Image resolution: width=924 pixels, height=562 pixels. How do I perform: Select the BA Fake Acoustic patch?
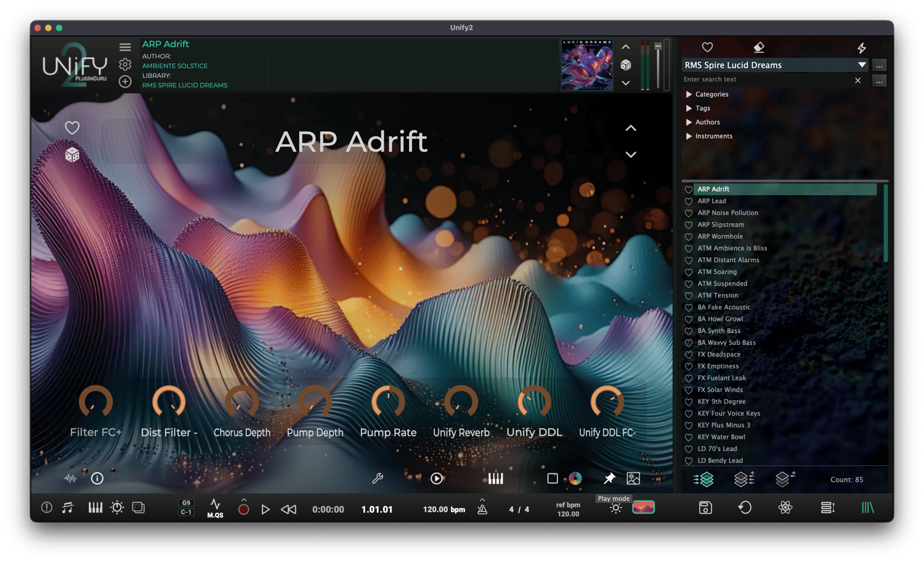pyautogui.click(x=724, y=307)
